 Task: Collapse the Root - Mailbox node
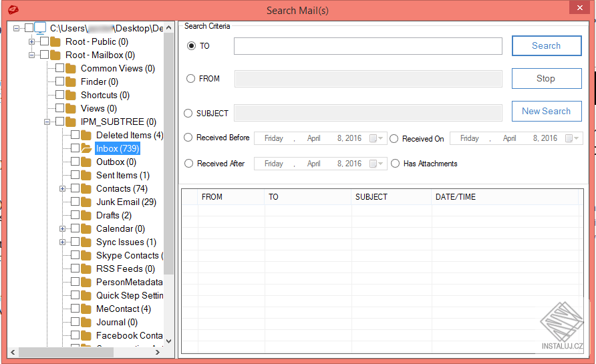point(32,55)
